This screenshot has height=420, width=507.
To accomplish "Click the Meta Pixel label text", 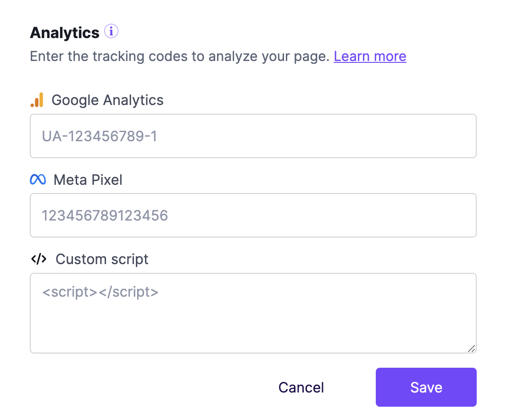I will point(88,180).
